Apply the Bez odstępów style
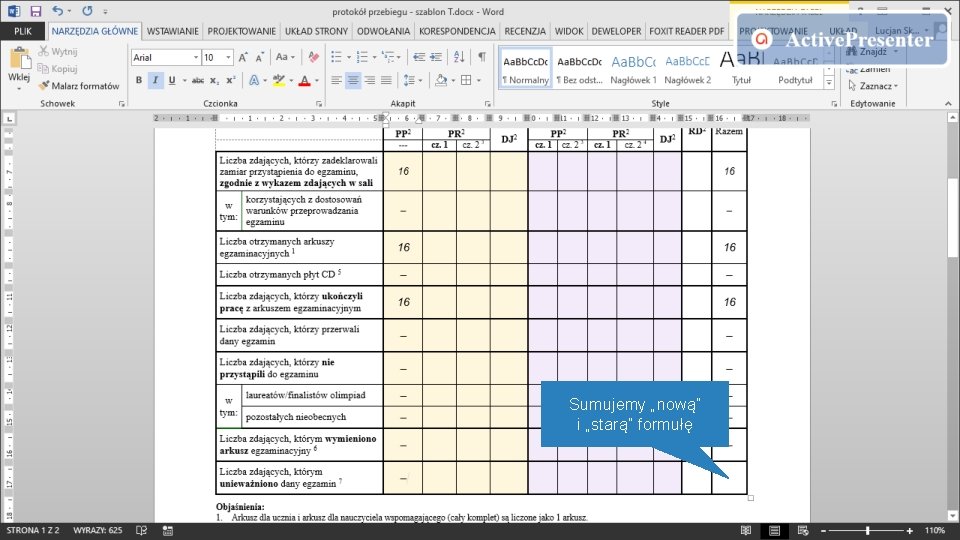Viewport: 960px width, 540px height. coord(579,69)
